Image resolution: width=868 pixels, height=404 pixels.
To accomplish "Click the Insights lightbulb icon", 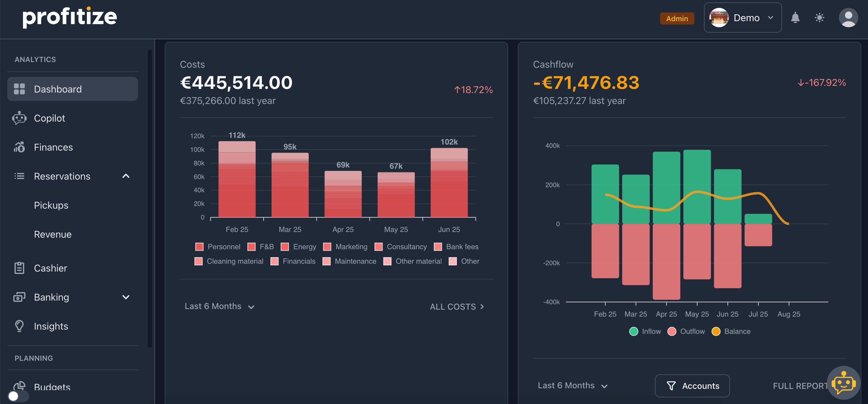I will coord(19,326).
